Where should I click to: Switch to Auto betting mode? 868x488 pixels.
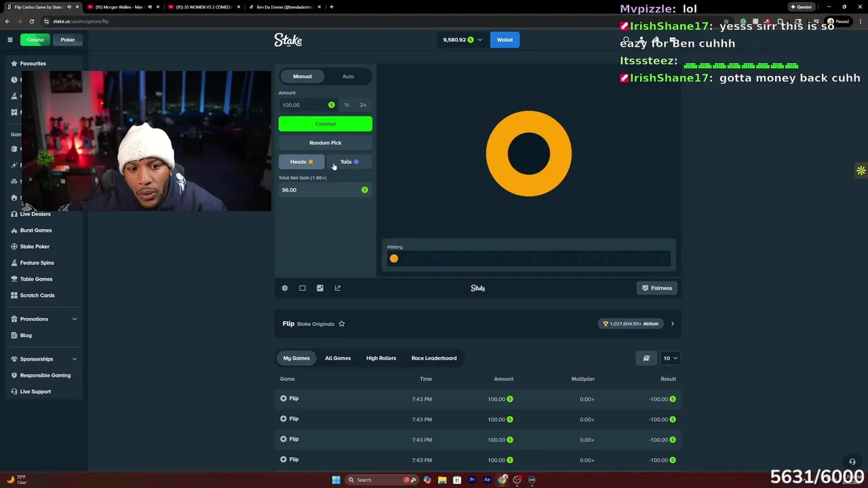click(x=348, y=77)
